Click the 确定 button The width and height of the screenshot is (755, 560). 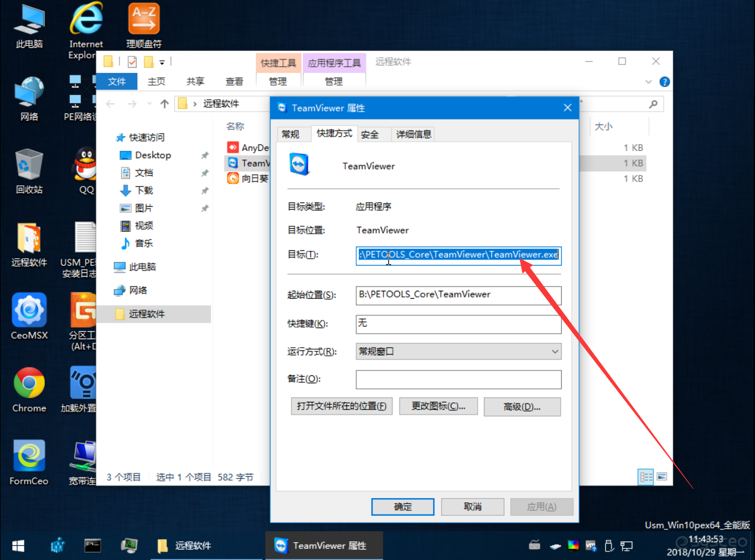point(403,507)
